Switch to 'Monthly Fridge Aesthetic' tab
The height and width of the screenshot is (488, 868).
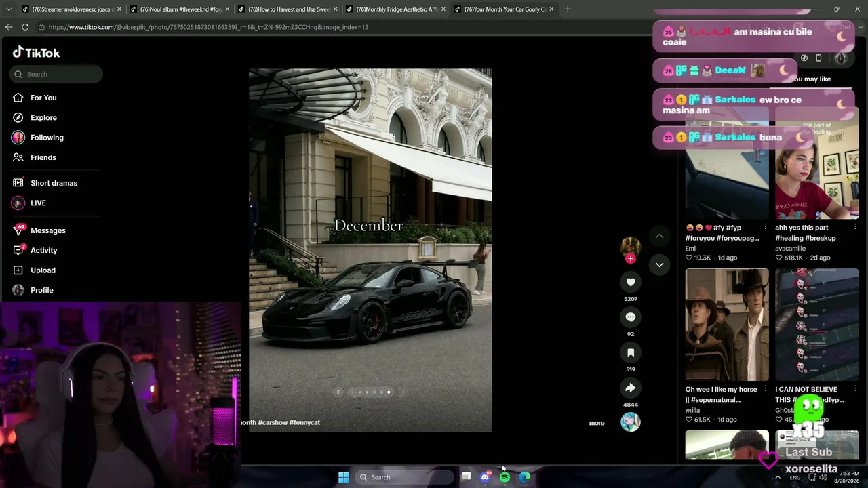[x=395, y=9]
